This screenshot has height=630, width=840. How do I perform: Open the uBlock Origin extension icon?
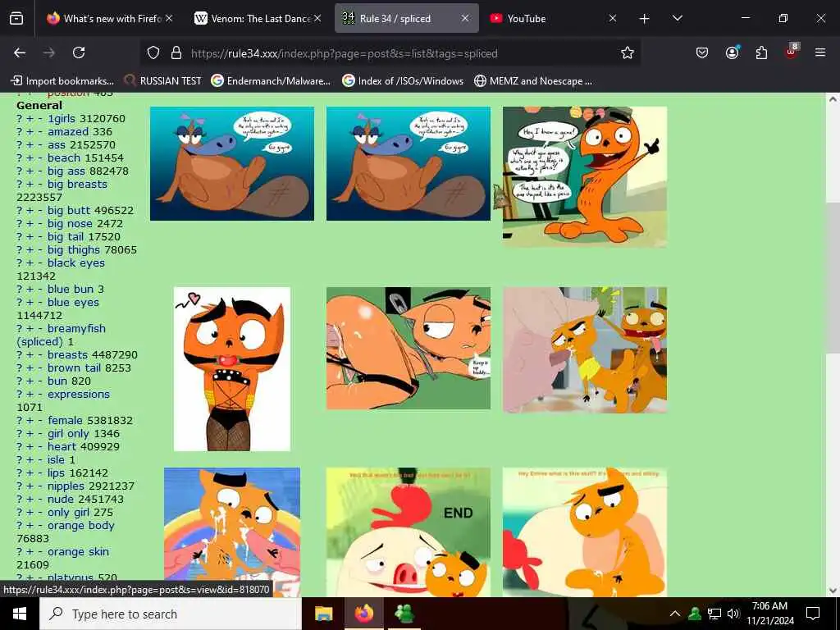[792, 52]
